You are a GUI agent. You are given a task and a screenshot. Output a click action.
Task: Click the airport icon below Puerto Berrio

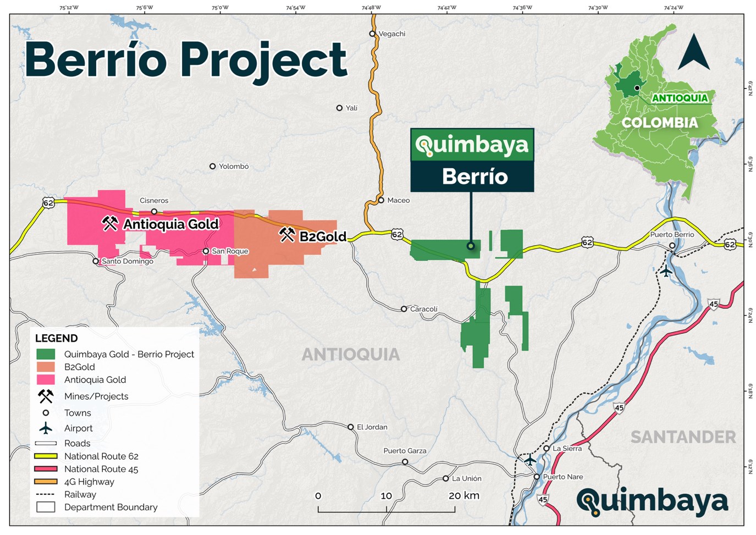coord(666,271)
